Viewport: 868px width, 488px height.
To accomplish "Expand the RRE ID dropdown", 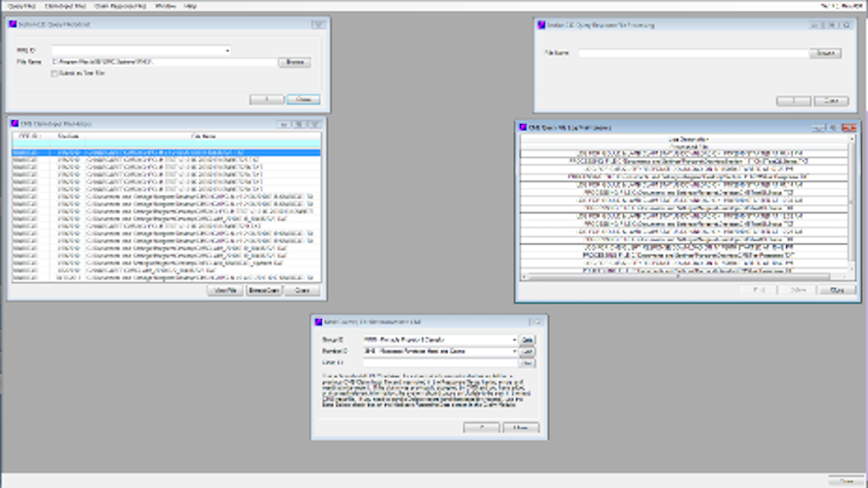I will point(227,51).
